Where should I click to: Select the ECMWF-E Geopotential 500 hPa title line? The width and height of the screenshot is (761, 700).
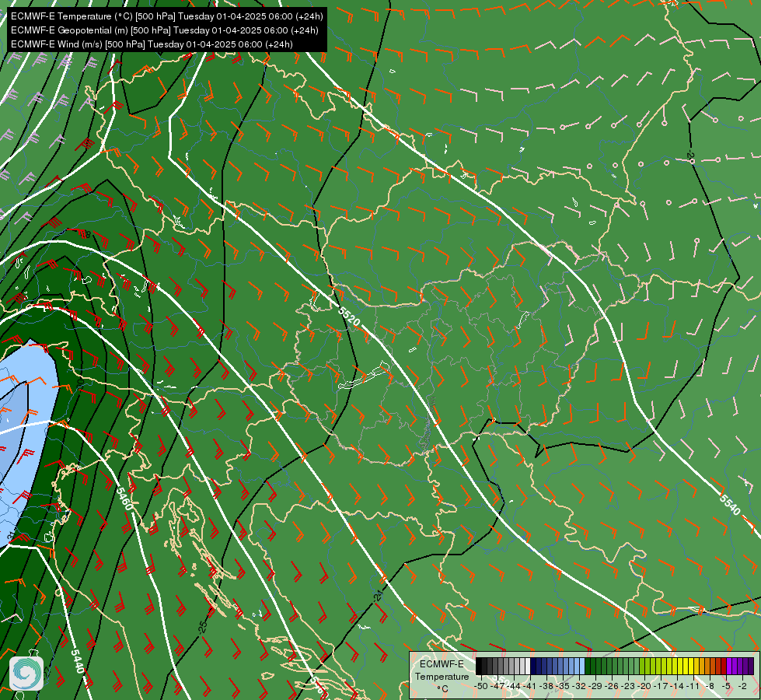point(165,30)
